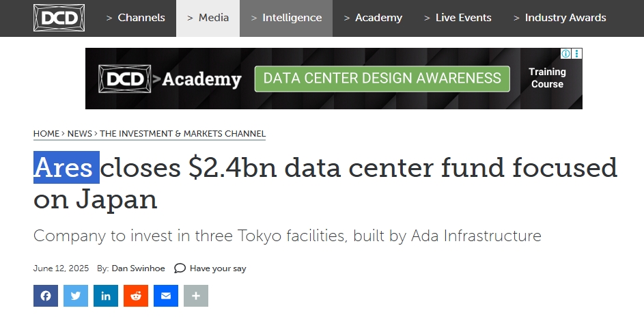The width and height of the screenshot is (644, 332).
Task: Go to HOME breadcrumb link
Action: click(46, 133)
